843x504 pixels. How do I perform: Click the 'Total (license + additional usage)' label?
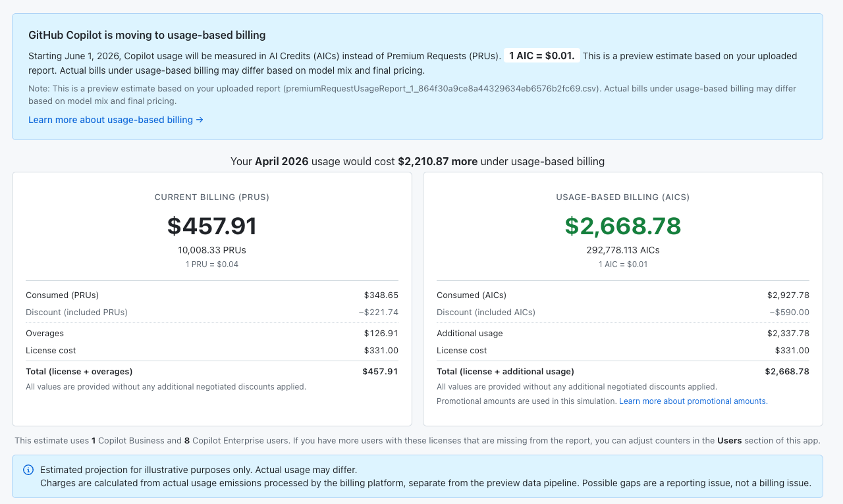tap(505, 372)
